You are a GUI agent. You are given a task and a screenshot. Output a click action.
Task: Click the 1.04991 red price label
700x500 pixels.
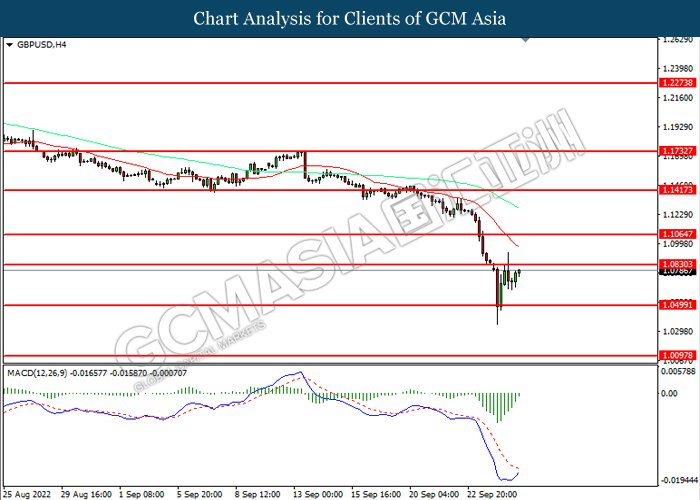click(x=677, y=305)
